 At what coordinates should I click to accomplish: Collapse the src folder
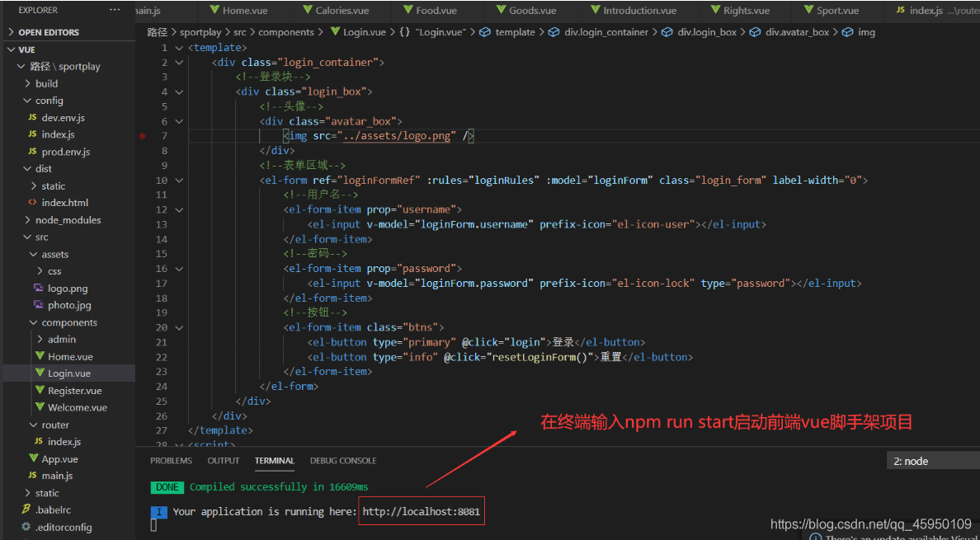[x=27, y=237]
